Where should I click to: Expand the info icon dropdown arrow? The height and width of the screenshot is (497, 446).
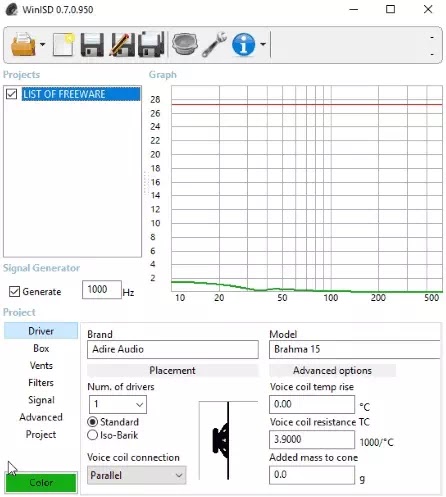(x=263, y=44)
